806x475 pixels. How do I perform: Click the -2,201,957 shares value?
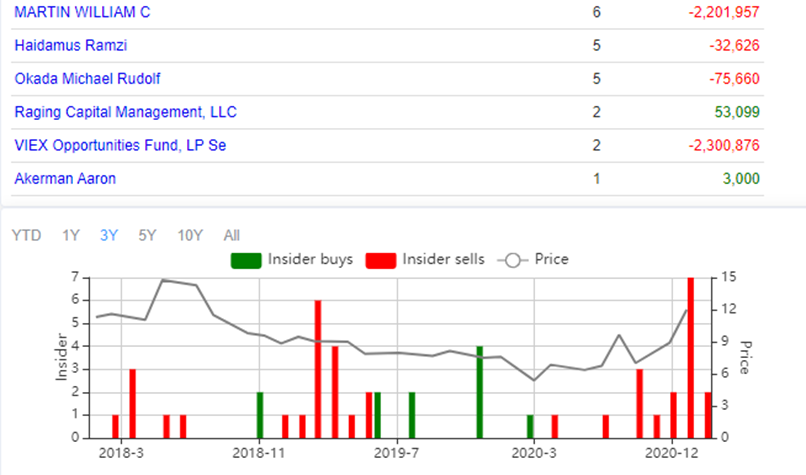pos(724,12)
